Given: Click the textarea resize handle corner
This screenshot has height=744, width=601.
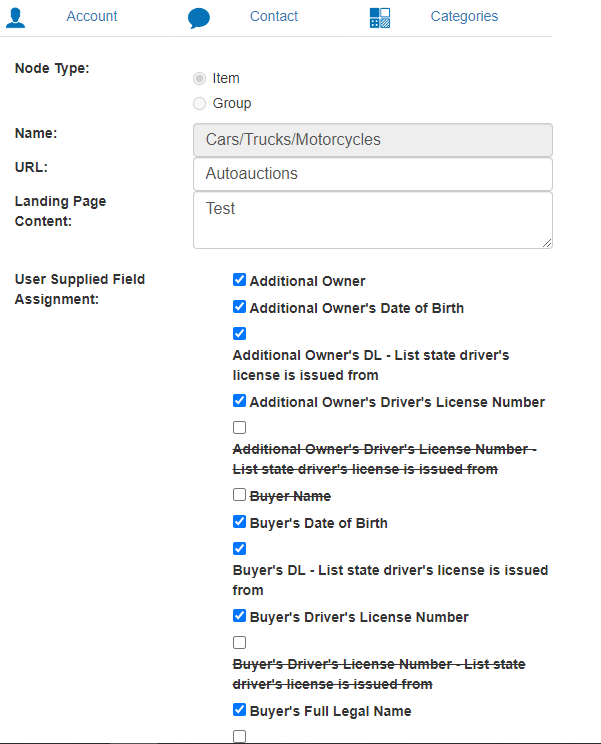Looking at the screenshot, I should coord(547,243).
